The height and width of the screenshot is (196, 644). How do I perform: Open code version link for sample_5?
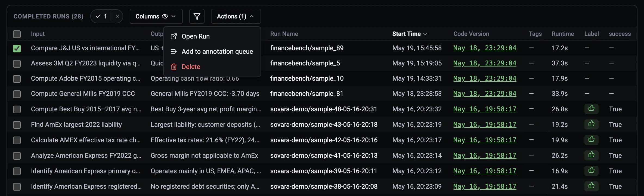(x=485, y=63)
